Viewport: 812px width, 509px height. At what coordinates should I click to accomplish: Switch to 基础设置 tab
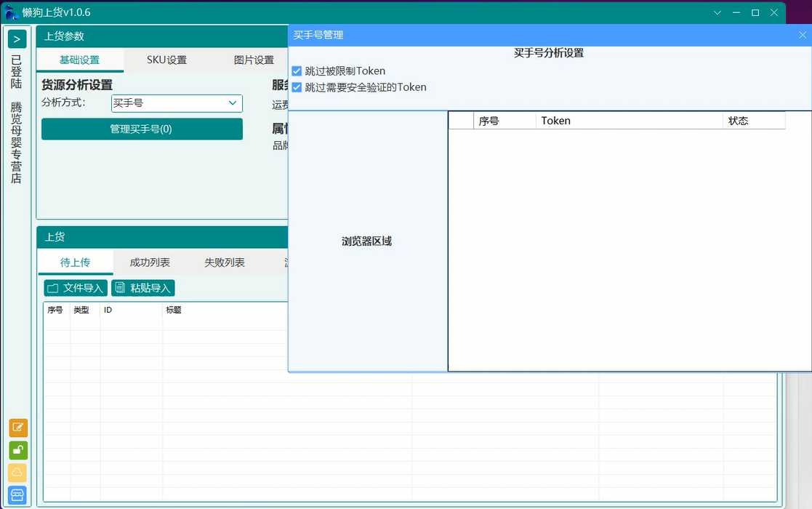[80, 60]
